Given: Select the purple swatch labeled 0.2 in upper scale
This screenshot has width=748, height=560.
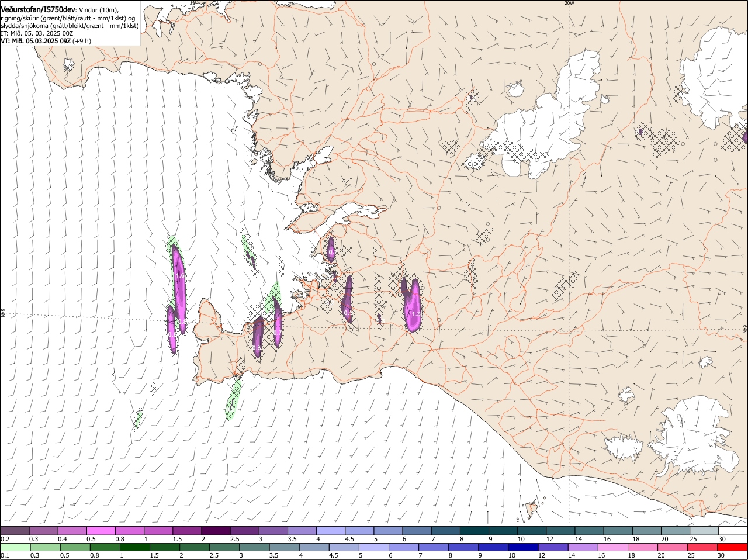Looking at the screenshot, I should (15, 530).
